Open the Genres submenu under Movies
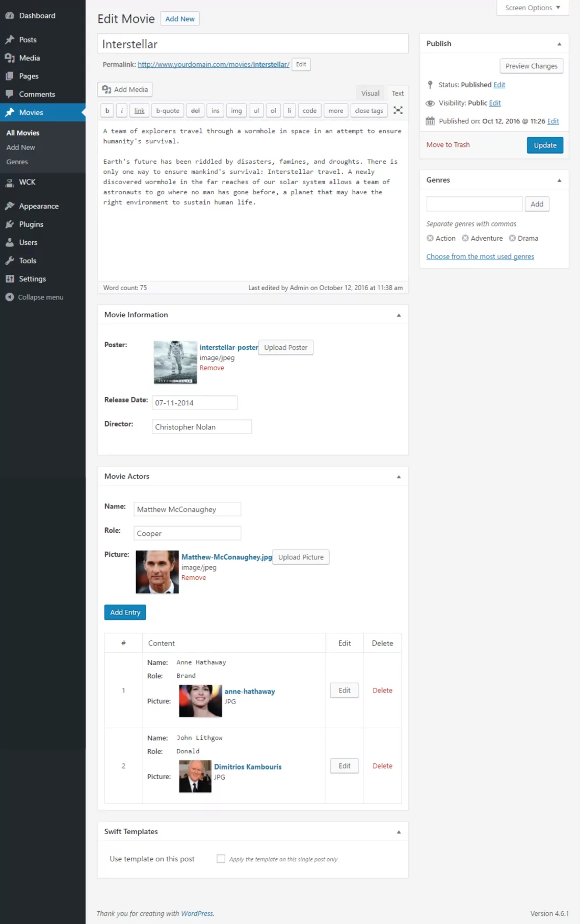The height and width of the screenshot is (924, 580). pyautogui.click(x=17, y=162)
